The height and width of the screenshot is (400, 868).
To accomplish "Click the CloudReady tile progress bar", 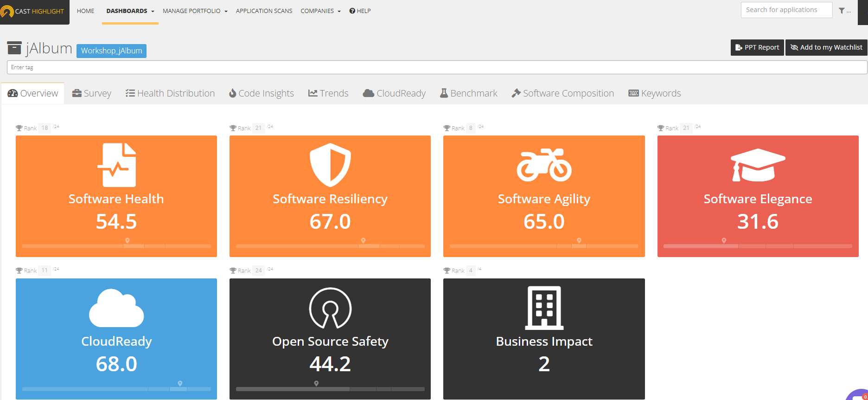I will 116,389.
